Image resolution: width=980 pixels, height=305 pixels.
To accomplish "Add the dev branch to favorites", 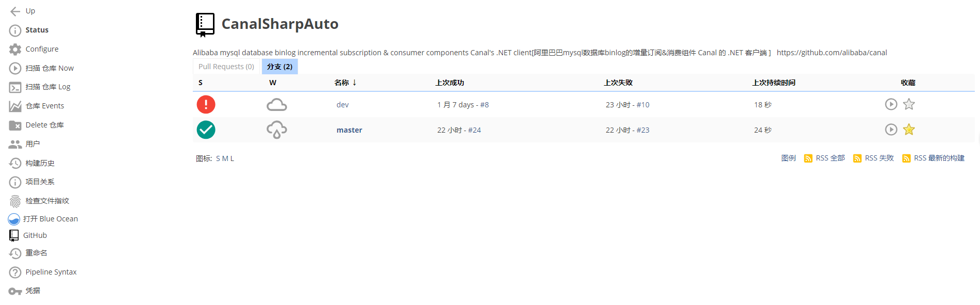I will (x=909, y=104).
